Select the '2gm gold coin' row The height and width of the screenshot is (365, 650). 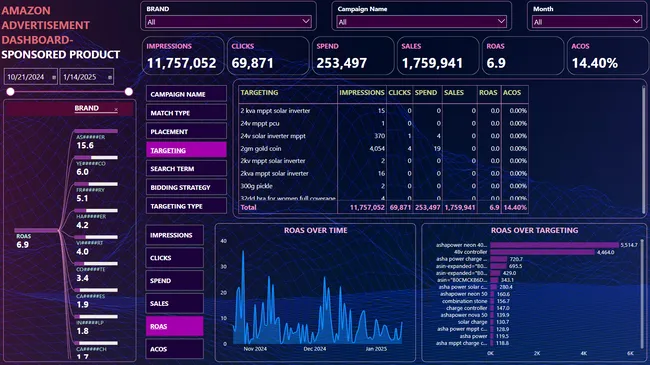(383, 148)
